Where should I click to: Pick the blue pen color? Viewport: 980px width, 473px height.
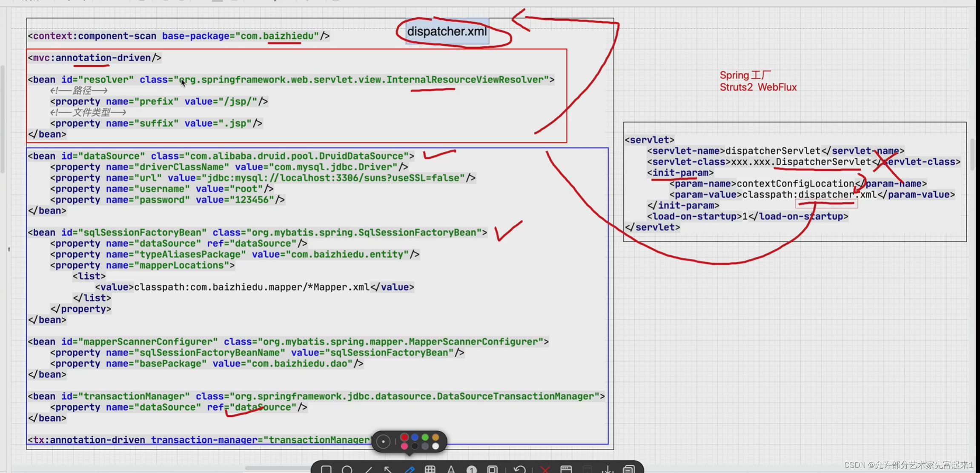point(415,437)
